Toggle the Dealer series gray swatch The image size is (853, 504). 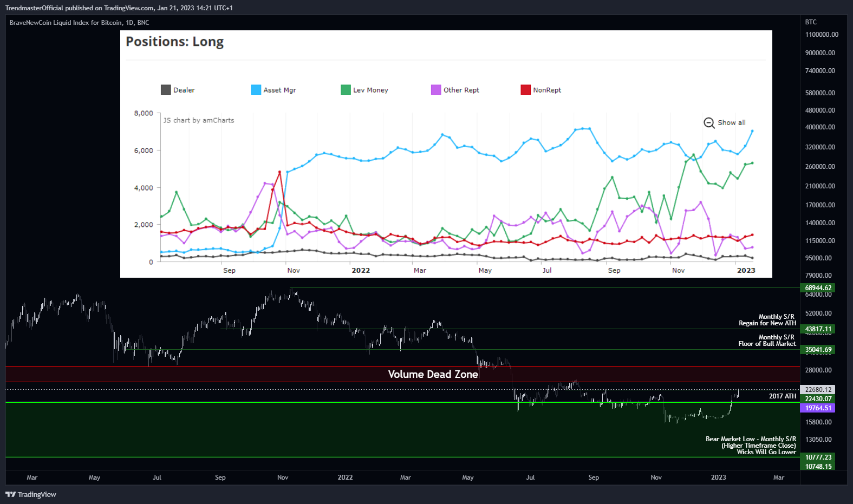click(166, 90)
